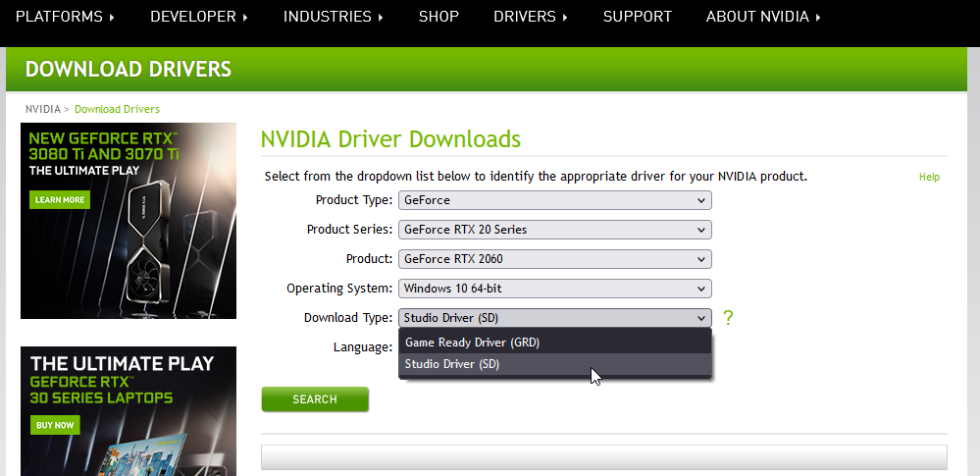Open the Operating System dropdown
The height and width of the screenshot is (476, 980).
[555, 289]
